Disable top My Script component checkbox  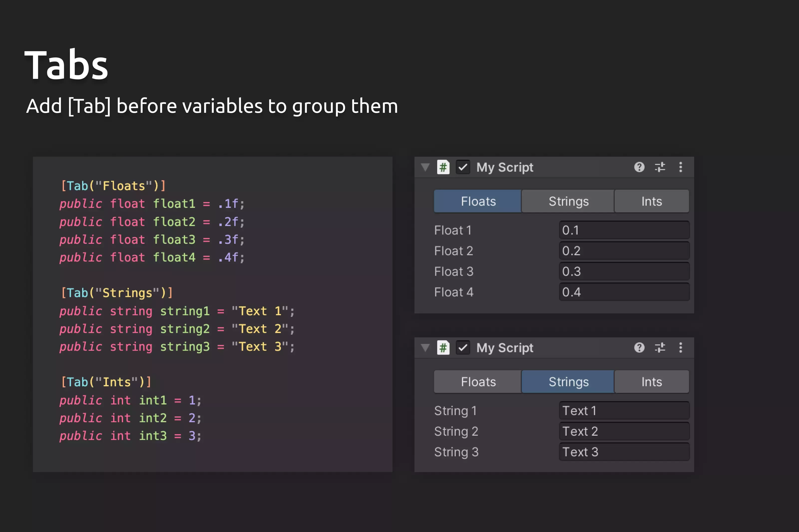463,167
